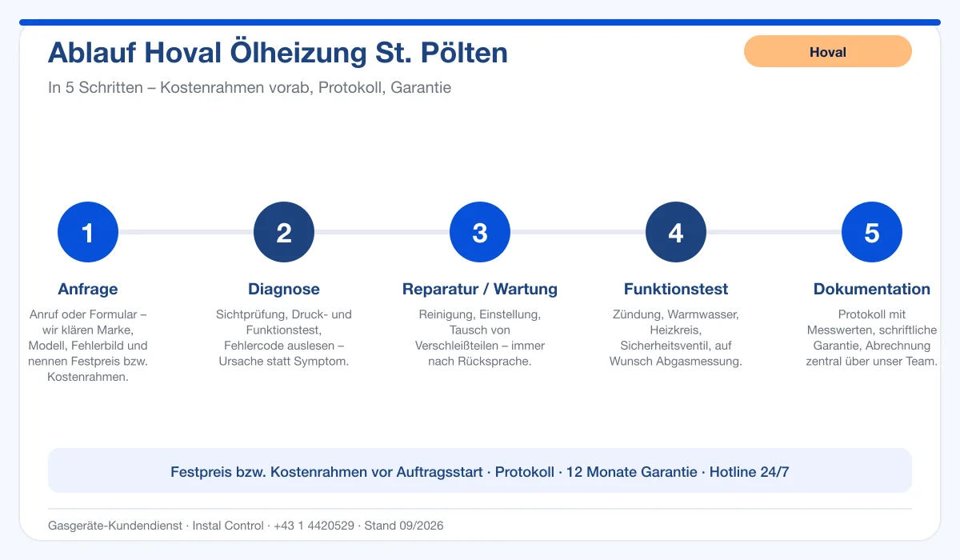Click the subtitle 'In 5 Schritten – Kostenrahmen vorab'
Viewport: 960px width, 560px height.
coord(250,88)
